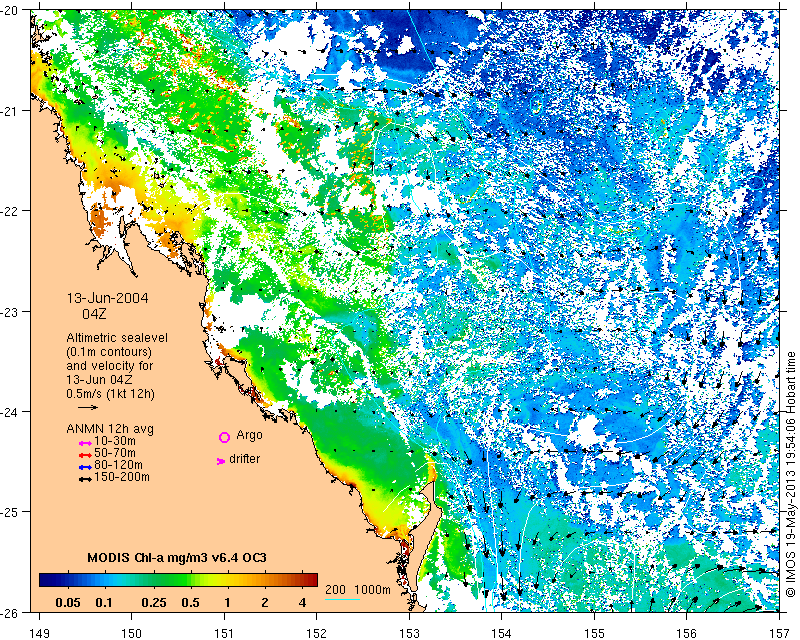Click the longitude axis label 150
Viewport: 800px width, 640px height.
coord(132,633)
